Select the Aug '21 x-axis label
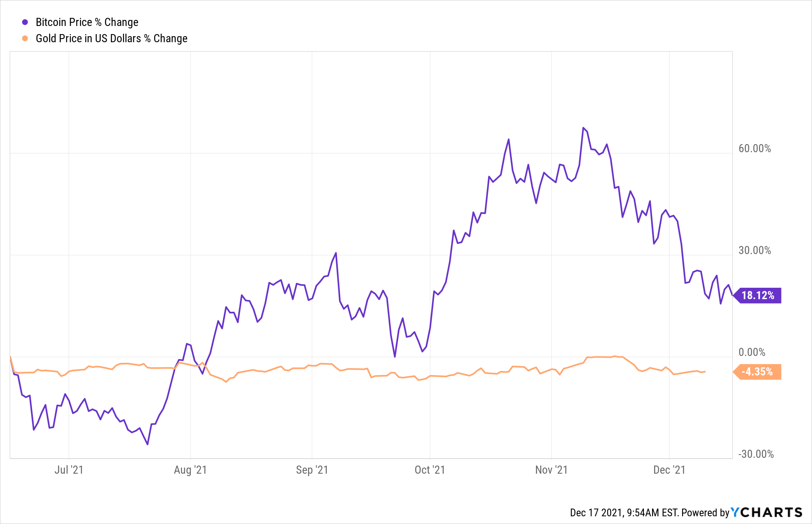 (190, 470)
